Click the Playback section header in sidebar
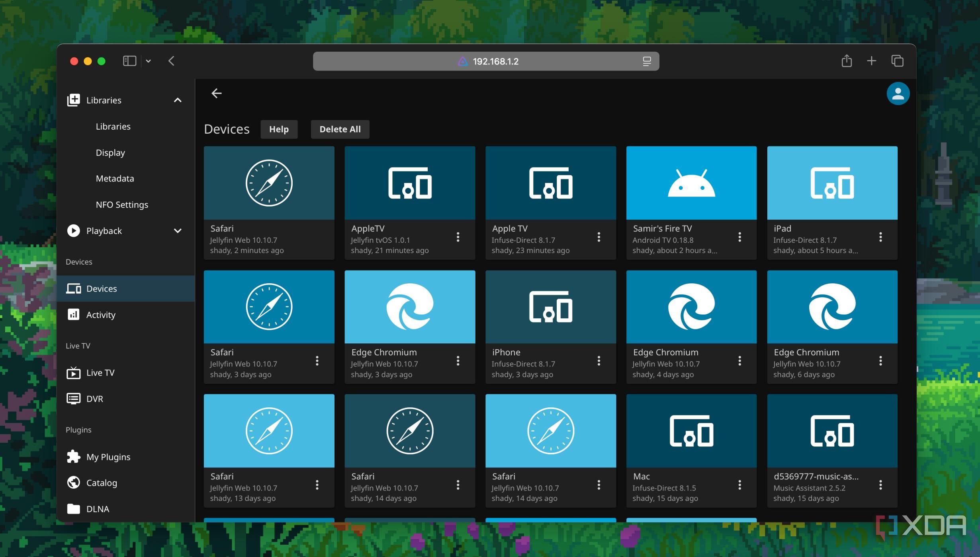980x557 pixels. tap(125, 231)
